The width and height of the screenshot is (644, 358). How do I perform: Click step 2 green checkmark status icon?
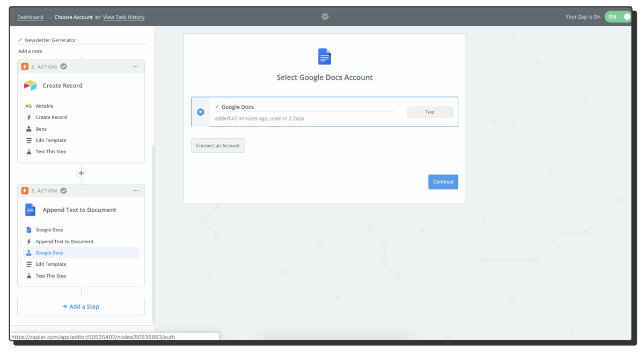point(63,66)
